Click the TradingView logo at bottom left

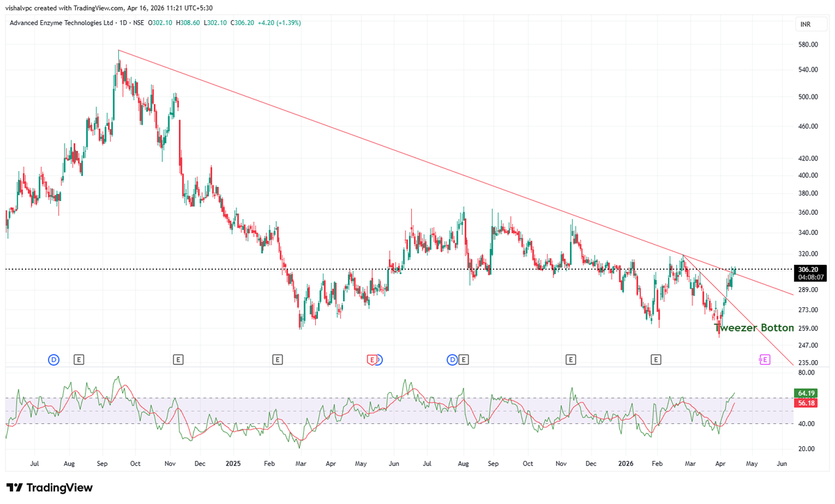[49, 488]
